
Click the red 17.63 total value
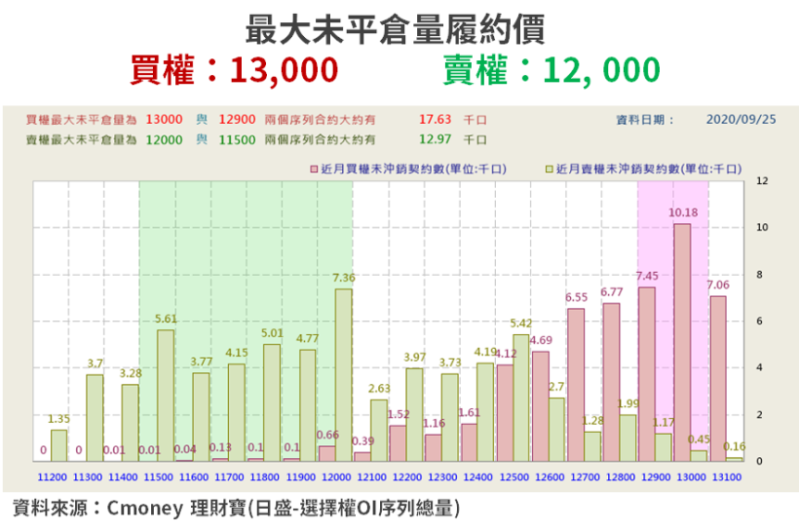point(436,119)
